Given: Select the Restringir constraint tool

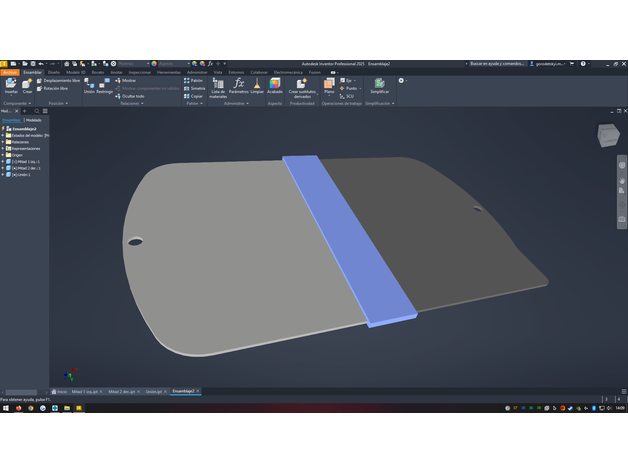Looking at the screenshot, I should [x=105, y=84].
